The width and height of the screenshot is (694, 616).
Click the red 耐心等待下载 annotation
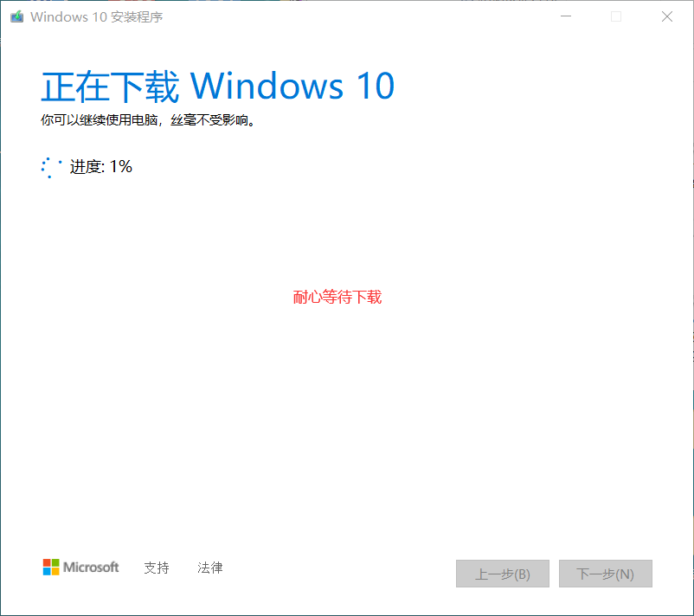pyautogui.click(x=337, y=297)
